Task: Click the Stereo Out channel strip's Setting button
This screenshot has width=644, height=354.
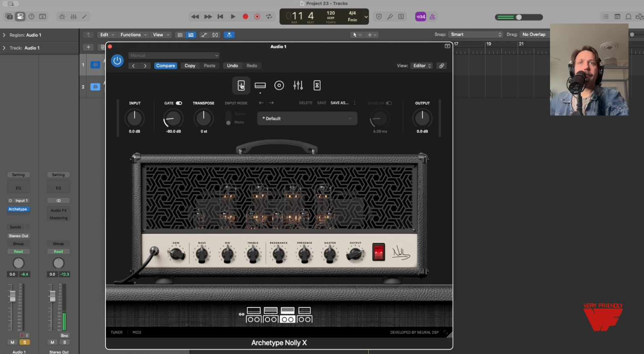Action: (x=58, y=175)
